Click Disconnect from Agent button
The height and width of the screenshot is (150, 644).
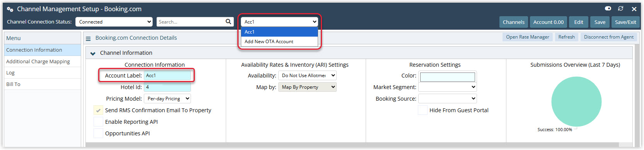tap(609, 37)
